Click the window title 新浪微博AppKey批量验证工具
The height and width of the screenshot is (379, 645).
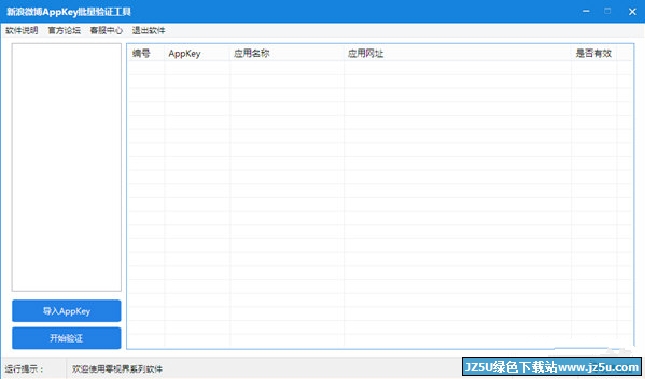point(69,12)
